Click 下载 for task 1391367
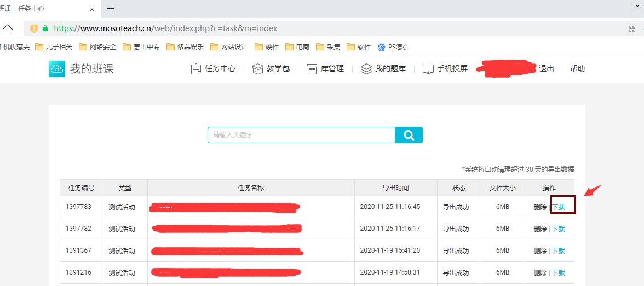 (558, 250)
